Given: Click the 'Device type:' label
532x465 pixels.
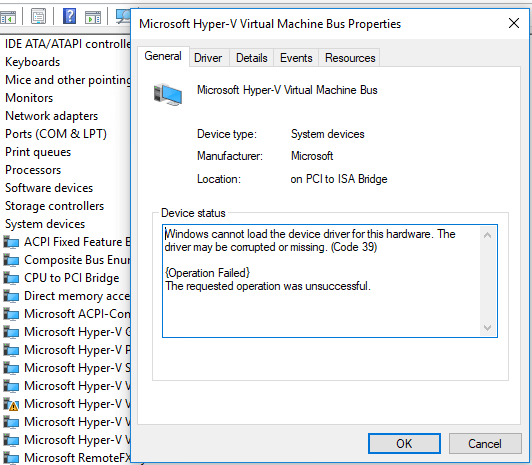Looking at the screenshot, I should tap(227, 134).
